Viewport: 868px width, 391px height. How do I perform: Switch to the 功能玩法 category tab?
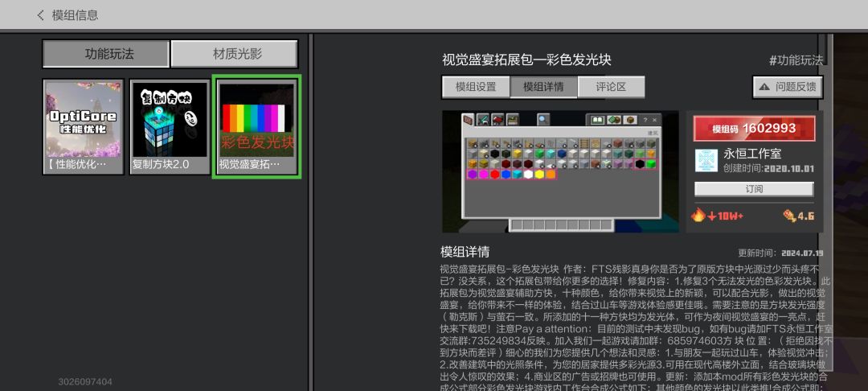pos(105,54)
